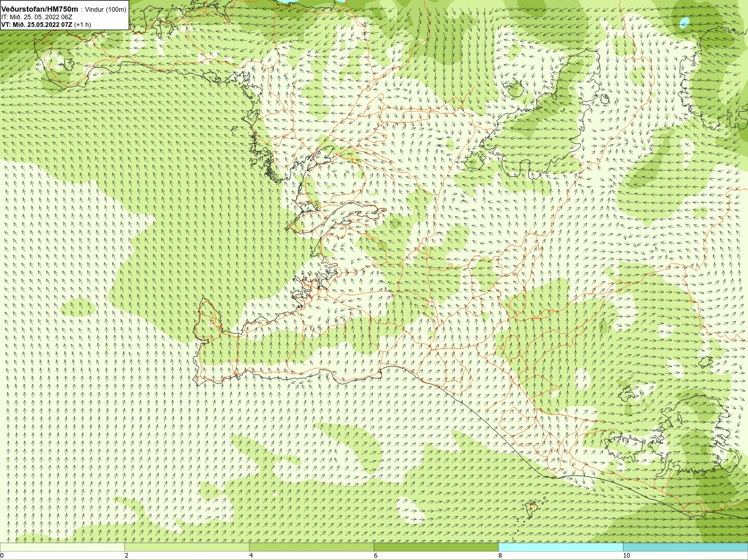Click the legend scale label '8'
The width and height of the screenshot is (748, 560).
tap(500, 555)
